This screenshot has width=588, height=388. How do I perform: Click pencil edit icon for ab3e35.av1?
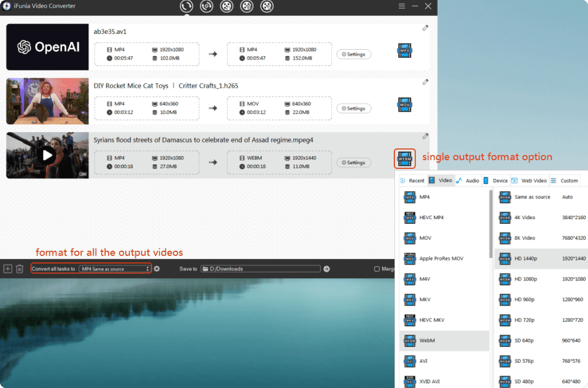tap(425, 28)
